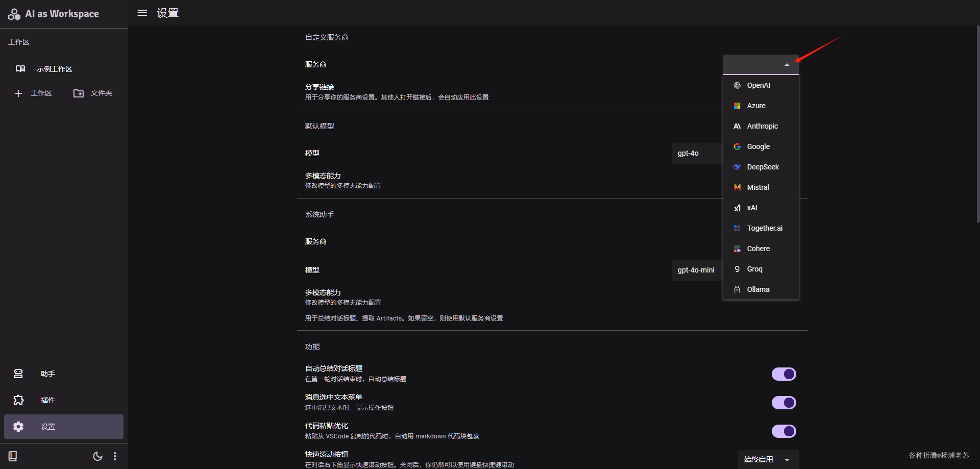The image size is (980, 469).
Task: Click the Together.ai logo icon
Action: (x=737, y=228)
